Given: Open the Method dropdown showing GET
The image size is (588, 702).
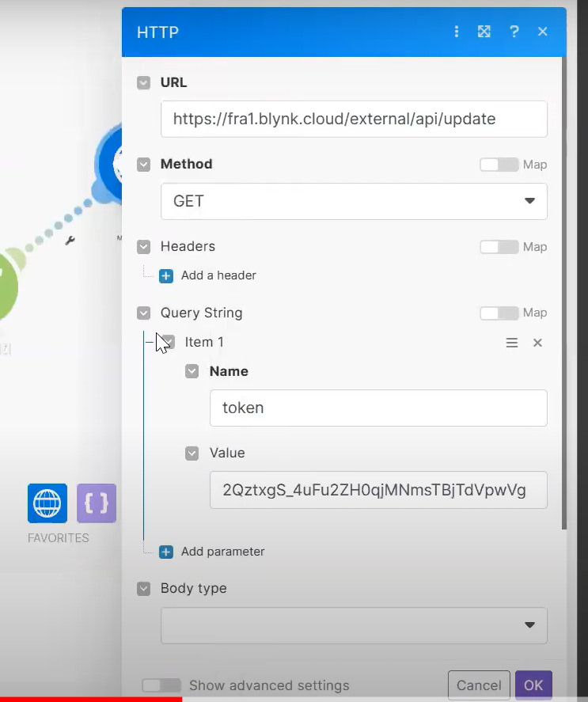Looking at the screenshot, I should tap(354, 202).
